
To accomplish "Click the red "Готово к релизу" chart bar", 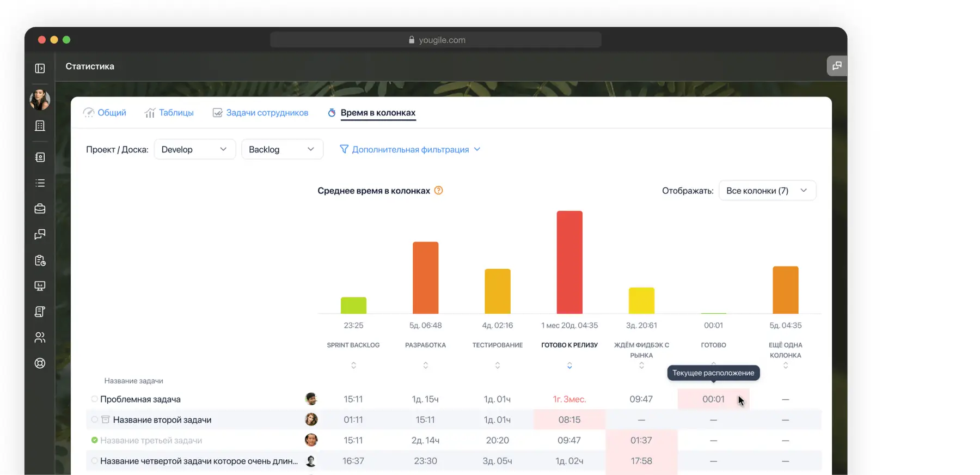I will click(x=569, y=262).
